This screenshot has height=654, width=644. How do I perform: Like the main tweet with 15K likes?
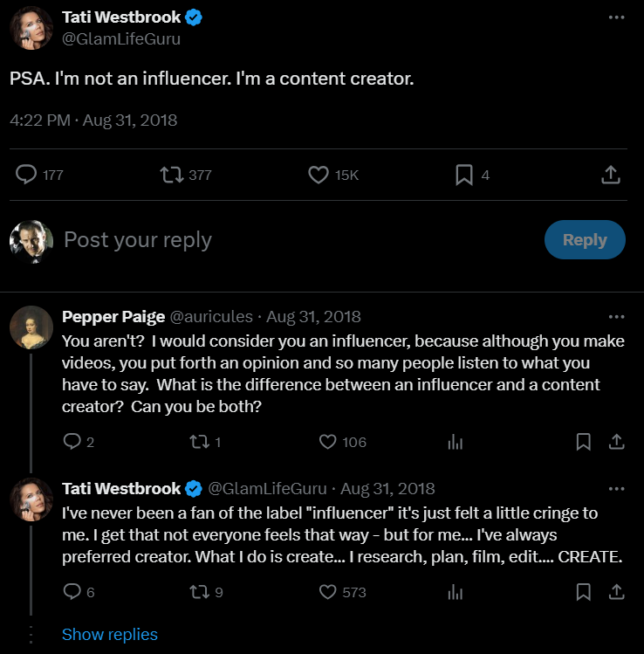pyautogui.click(x=319, y=175)
